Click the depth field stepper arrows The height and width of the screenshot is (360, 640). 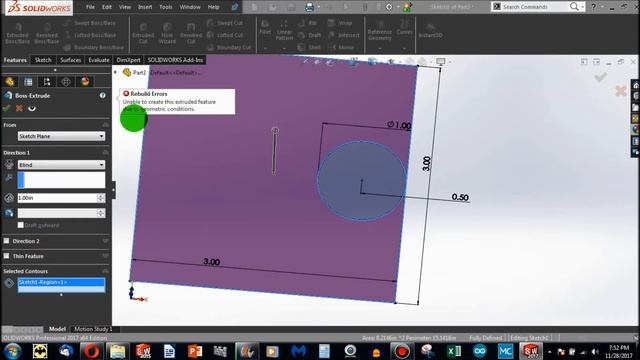click(101, 198)
